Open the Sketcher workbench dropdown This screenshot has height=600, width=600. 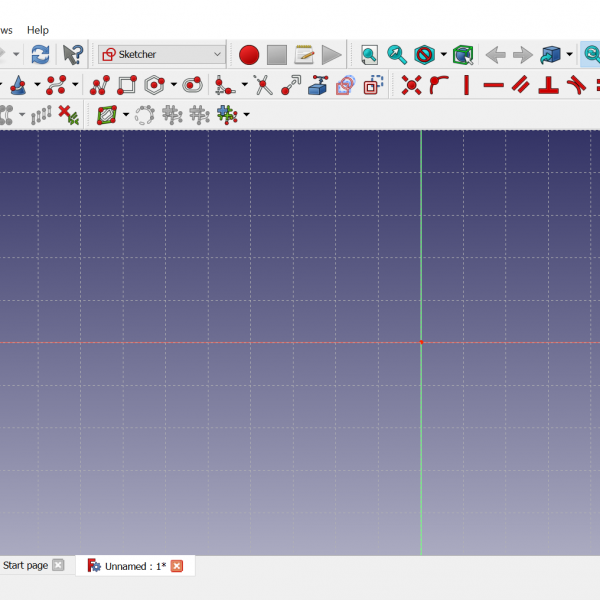coord(162,54)
